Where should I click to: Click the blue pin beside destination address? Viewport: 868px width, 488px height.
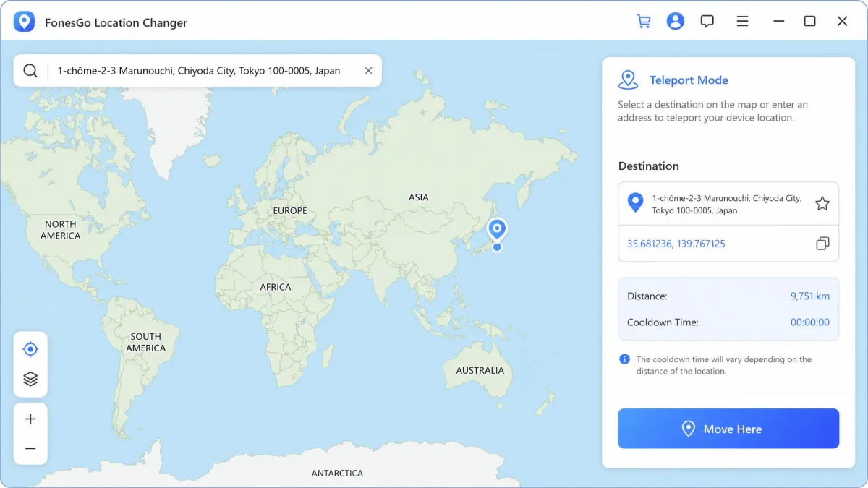[635, 203]
